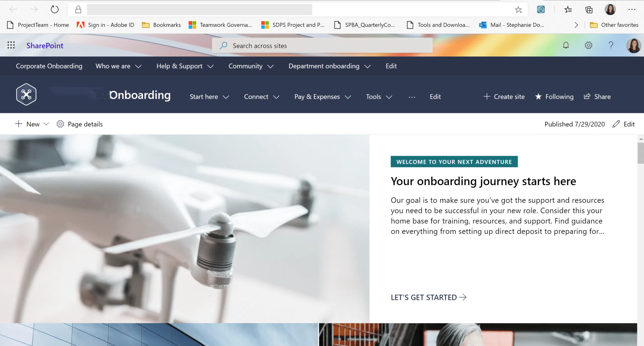The image size is (644, 346).
Task: Open SharePoint settings gear
Action: coord(588,45)
